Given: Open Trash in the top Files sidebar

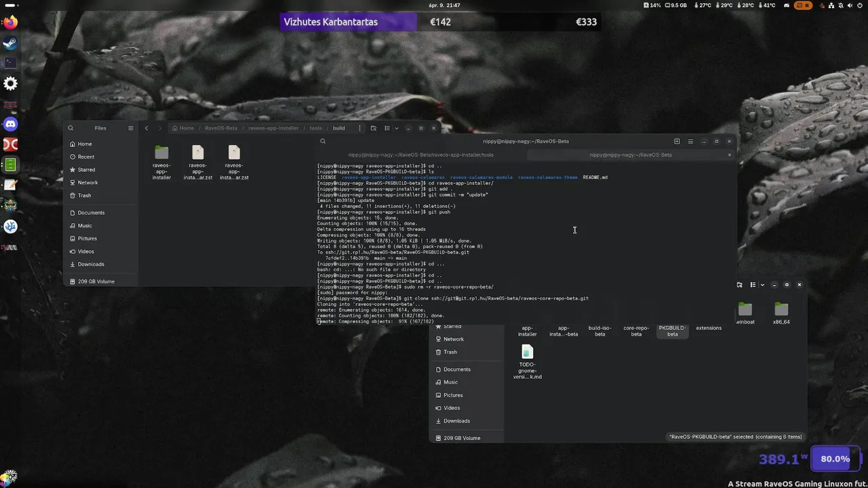Looking at the screenshot, I should pyautogui.click(x=101, y=196).
